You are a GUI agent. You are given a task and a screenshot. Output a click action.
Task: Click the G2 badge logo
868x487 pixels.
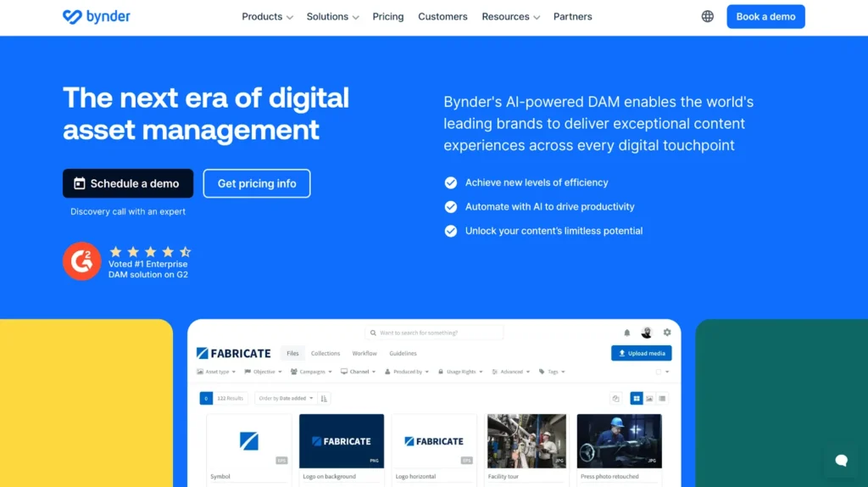(x=81, y=261)
